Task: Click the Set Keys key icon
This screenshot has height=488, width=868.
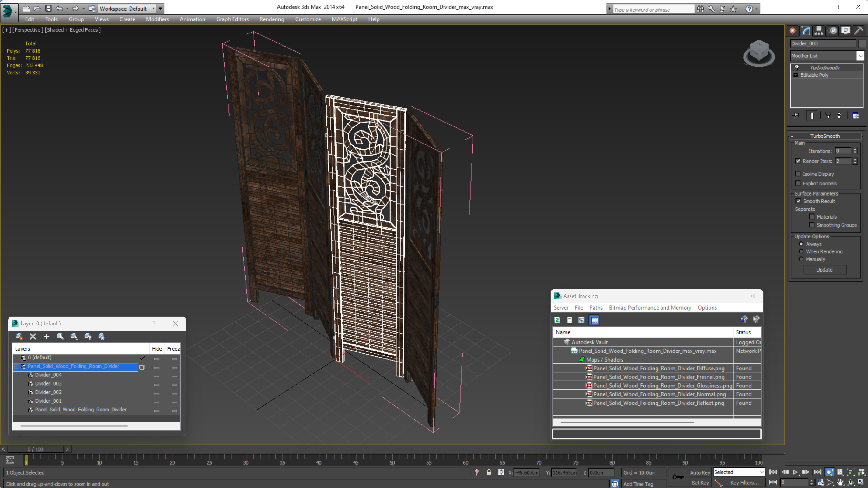Action: [x=678, y=477]
